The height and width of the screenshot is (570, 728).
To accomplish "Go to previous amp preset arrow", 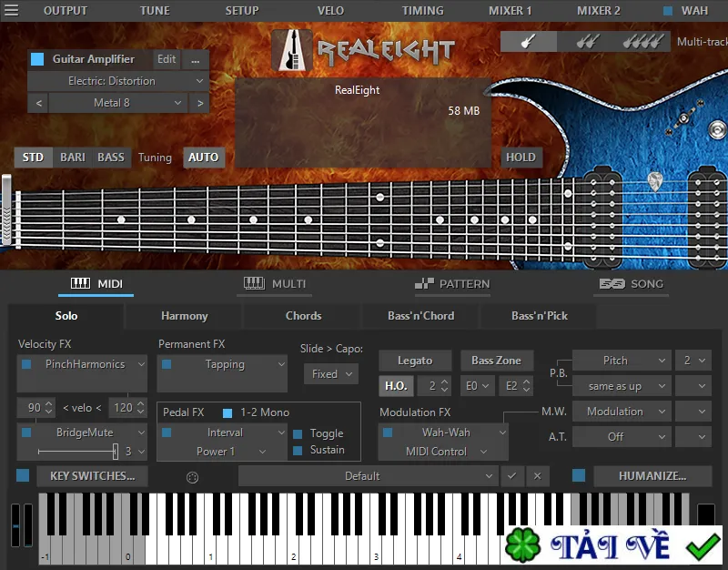I will tap(38, 103).
